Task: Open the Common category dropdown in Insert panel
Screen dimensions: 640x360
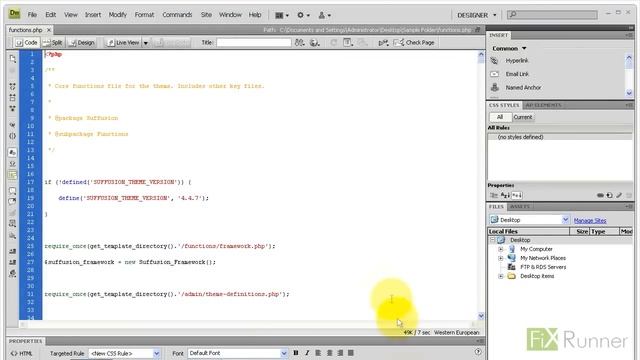Action: 509,48
